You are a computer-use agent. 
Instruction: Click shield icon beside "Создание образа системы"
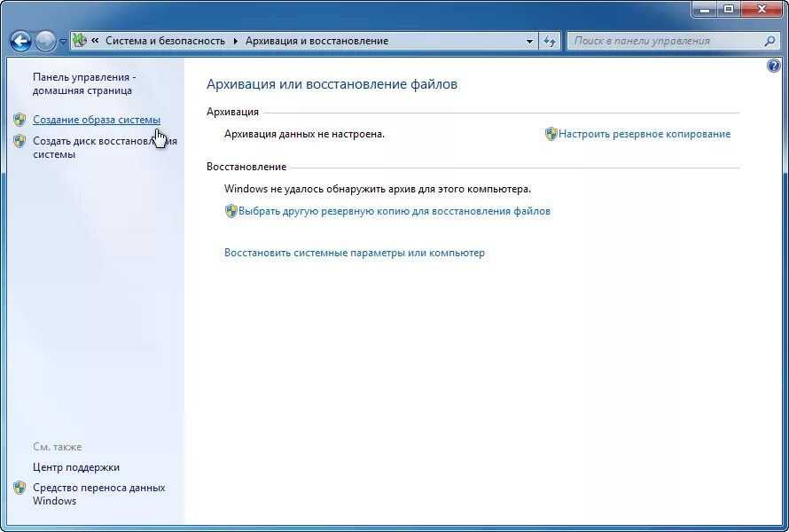click(x=20, y=120)
